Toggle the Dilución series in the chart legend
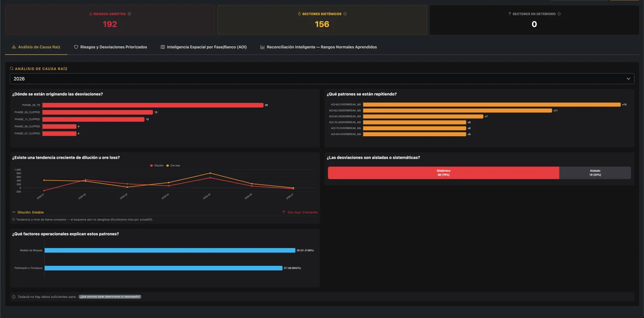This screenshot has width=644, height=318. [157, 166]
